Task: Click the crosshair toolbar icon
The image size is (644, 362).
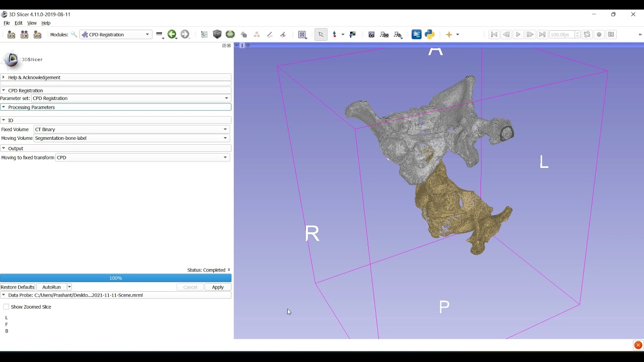Action: tap(449, 35)
